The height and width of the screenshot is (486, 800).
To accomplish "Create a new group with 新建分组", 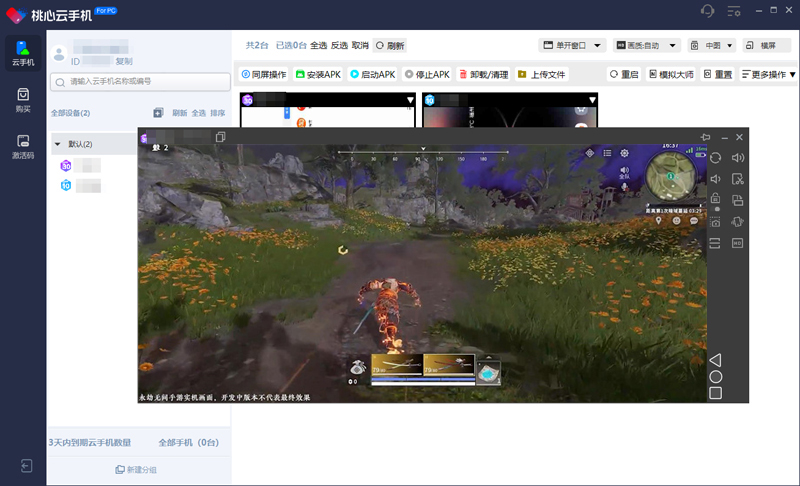I will [x=136, y=470].
